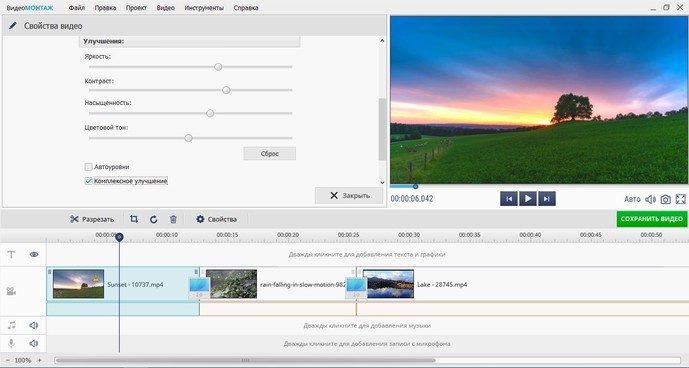Viewport: 689px width, 368px height.
Task: Click the Яркость slider handle
Action: (218, 67)
